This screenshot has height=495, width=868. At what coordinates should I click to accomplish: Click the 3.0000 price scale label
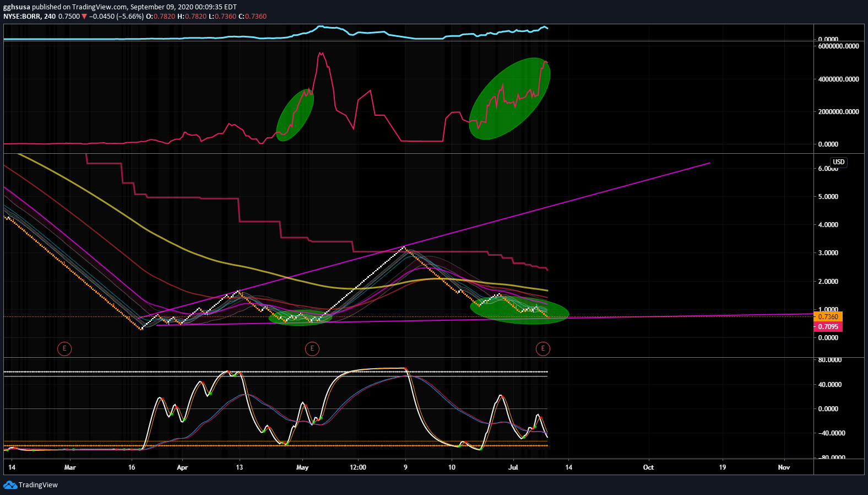pos(828,253)
